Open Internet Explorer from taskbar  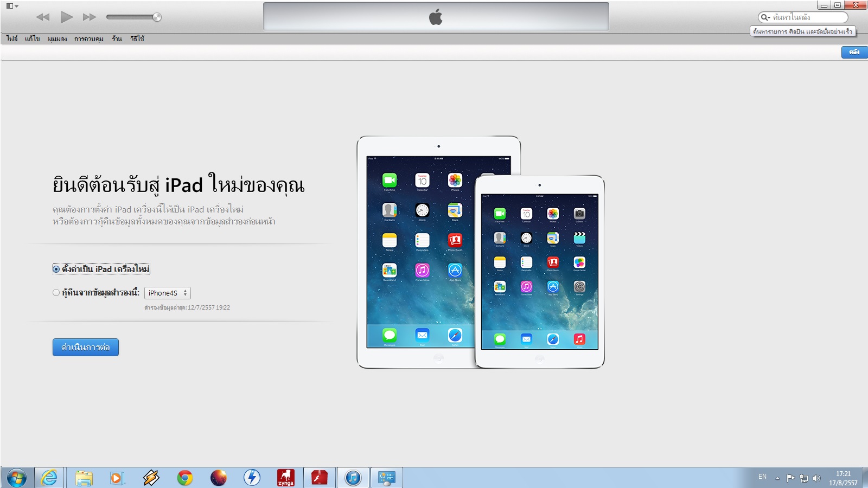click(49, 478)
